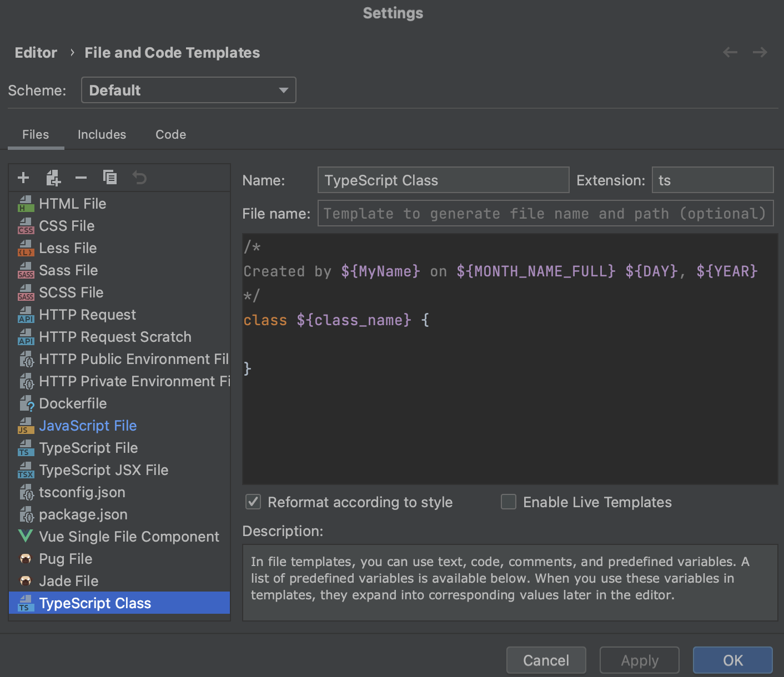This screenshot has height=677, width=784.
Task: Enable Live Templates checkbox
Action: tap(508, 502)
